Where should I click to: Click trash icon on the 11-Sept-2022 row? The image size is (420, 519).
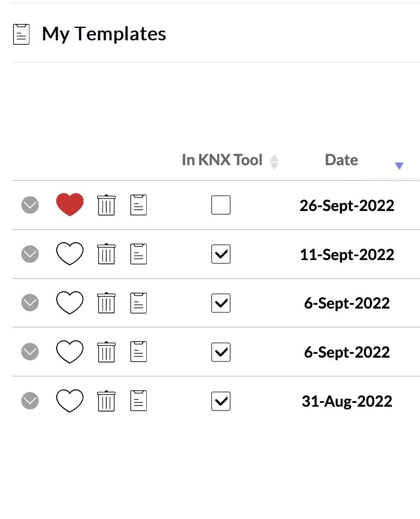click(x=106, y=254)
